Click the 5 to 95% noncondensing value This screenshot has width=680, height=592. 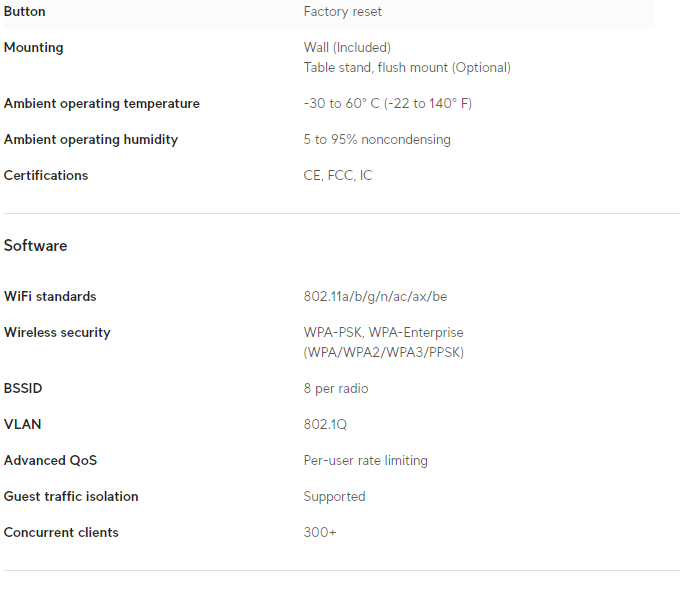[x=377, y=140]
